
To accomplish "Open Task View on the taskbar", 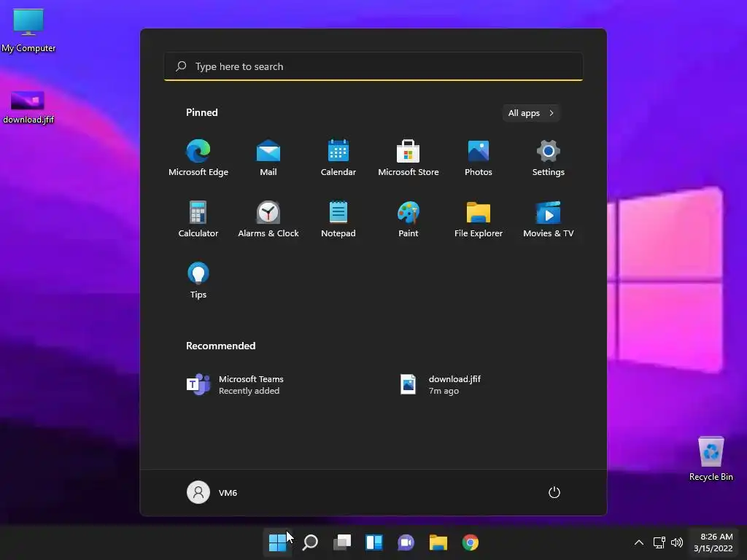I will point(342,542).
